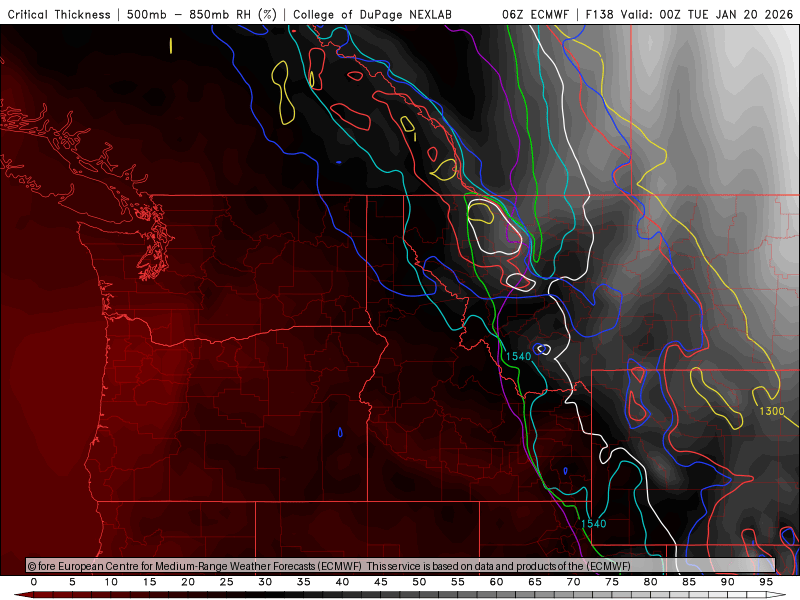Select the "65" colorbar tick label
The height and width of the screenshot is (600, 800).
(535, 582)
